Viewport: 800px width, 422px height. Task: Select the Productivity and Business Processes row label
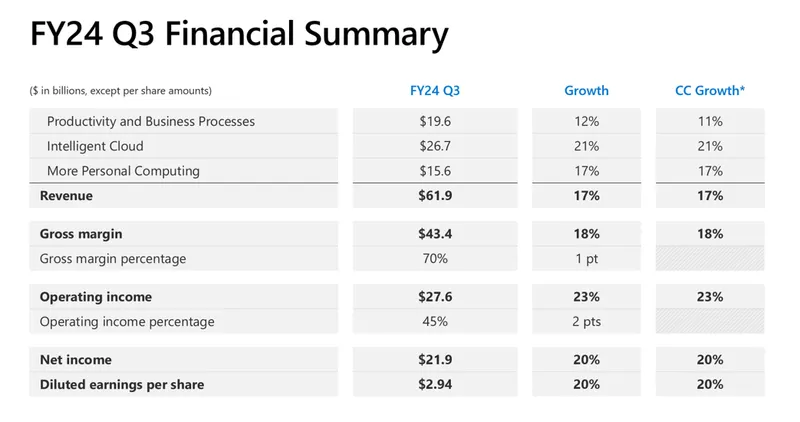point(151,121)
